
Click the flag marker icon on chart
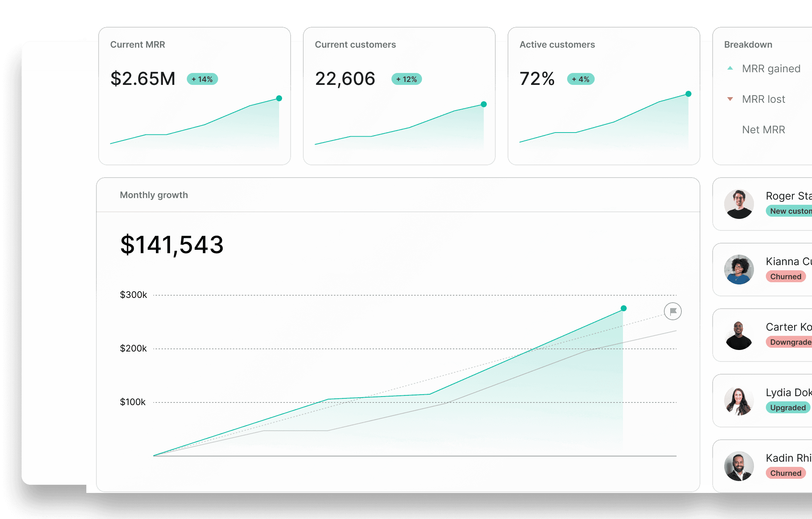point(672,312)
